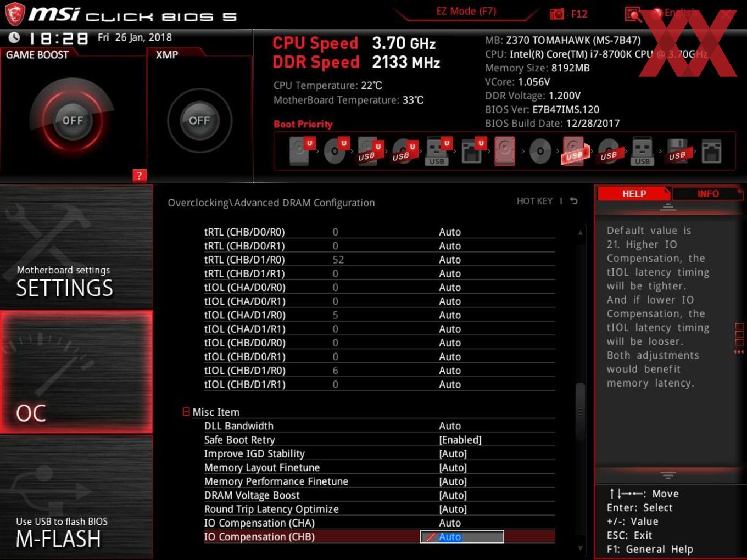Open DLL Bandwidth Auto value

450,426
